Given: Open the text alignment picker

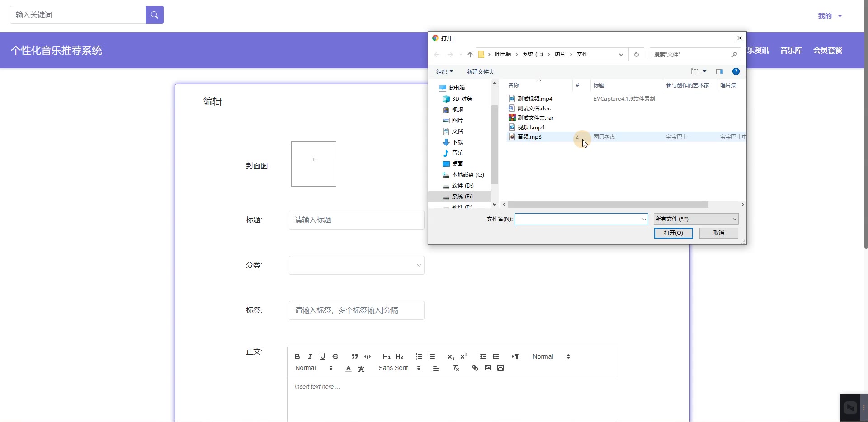Looking at the screenshot, I should pos(436,368).
